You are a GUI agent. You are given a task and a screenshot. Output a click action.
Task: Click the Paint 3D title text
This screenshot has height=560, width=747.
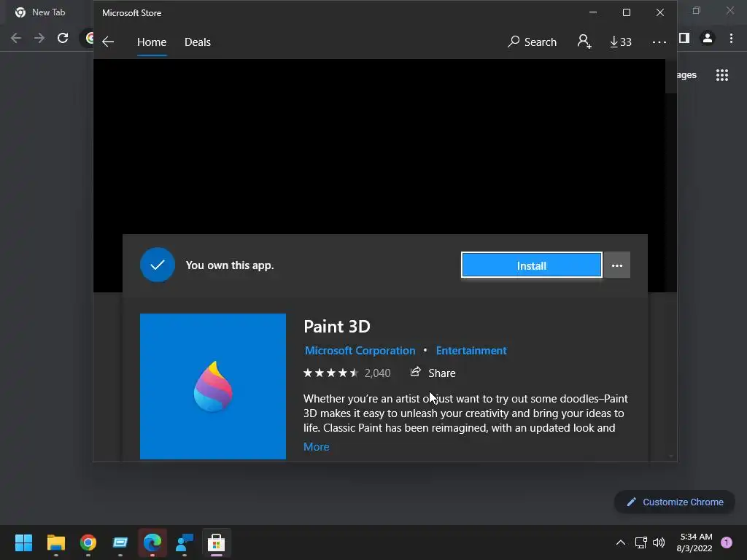pyautogui.click(x=337, y=327)
